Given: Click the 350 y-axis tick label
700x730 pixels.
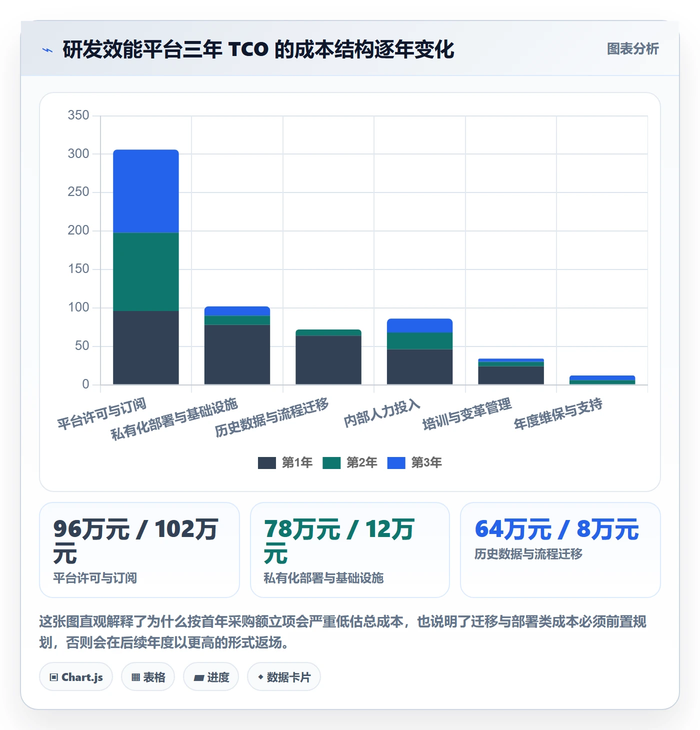Looking at the screenshot, I should tap(78, 115).
